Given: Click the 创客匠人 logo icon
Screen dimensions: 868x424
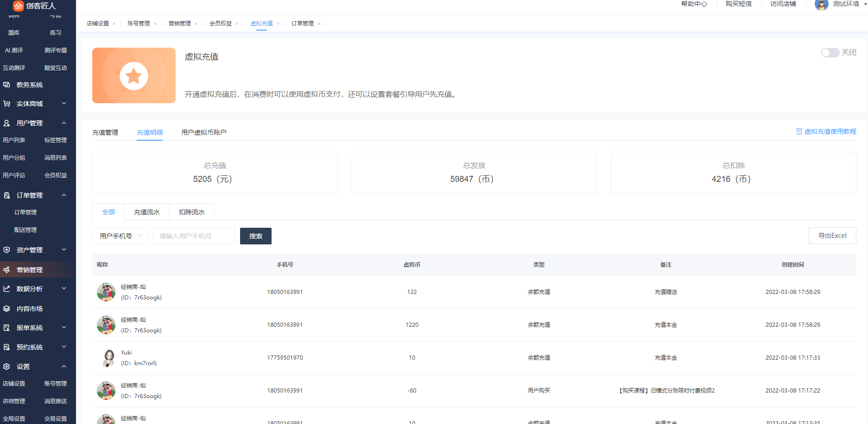Looking at the screenshot, I should (18, 6).
